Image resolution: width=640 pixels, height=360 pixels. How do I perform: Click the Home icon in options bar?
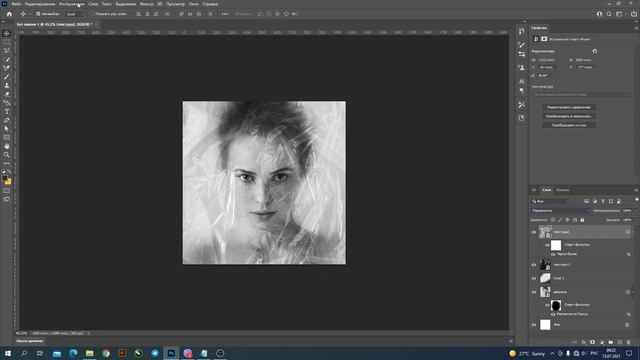pos(9,14)
